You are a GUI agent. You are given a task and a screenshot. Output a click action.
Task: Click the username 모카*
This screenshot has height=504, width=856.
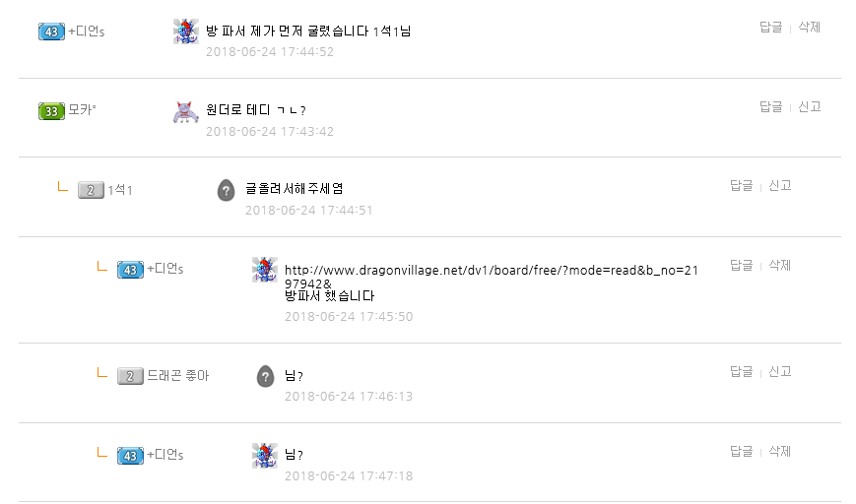pyautogui.click(x=83, y=110)
